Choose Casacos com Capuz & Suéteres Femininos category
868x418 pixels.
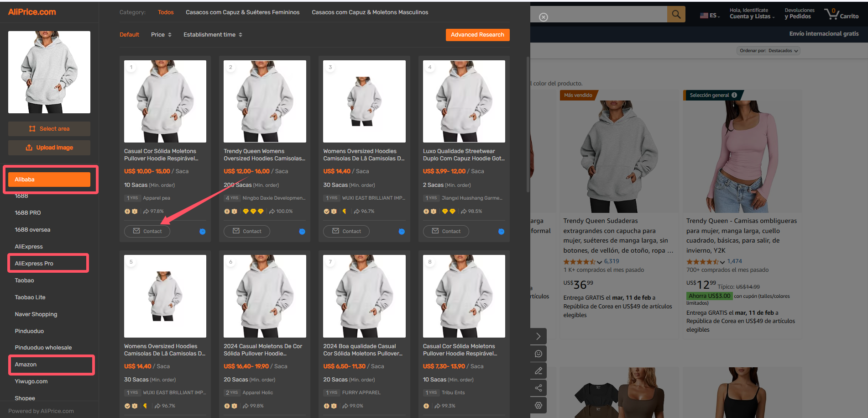243,12
